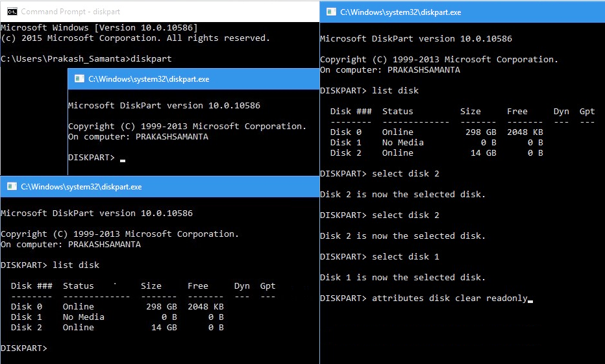The width and height of the screenshot is (605, 364).
Task: Click 'Disk 2' in the right window's disk list
Action: tap(346, 152)
